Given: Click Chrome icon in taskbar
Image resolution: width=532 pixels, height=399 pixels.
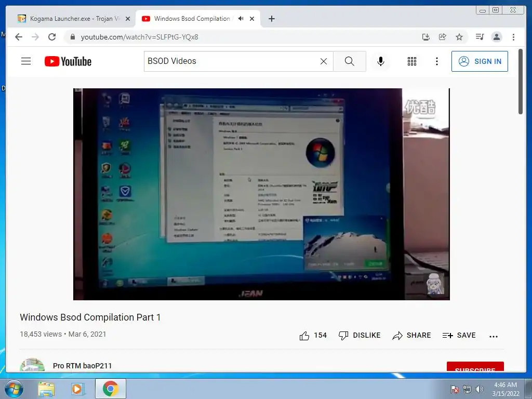Looking at the screenshot, I should [111, 389].
